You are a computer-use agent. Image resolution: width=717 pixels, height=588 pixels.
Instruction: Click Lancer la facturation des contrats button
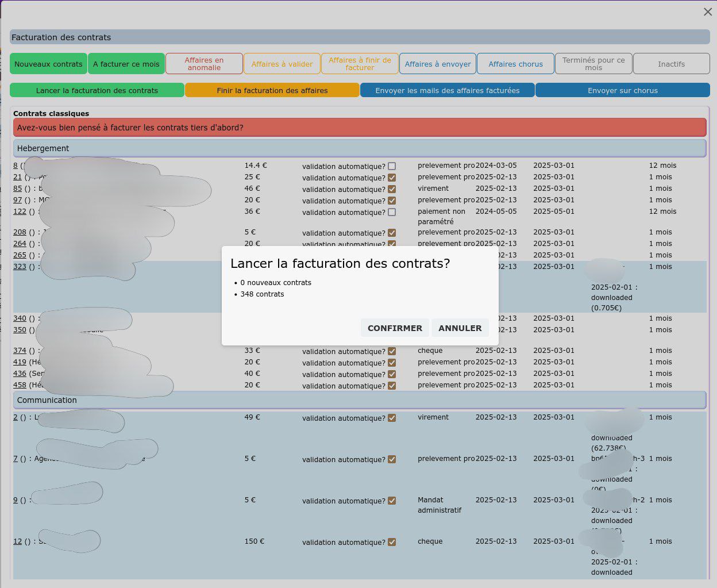tap(97, 91)
